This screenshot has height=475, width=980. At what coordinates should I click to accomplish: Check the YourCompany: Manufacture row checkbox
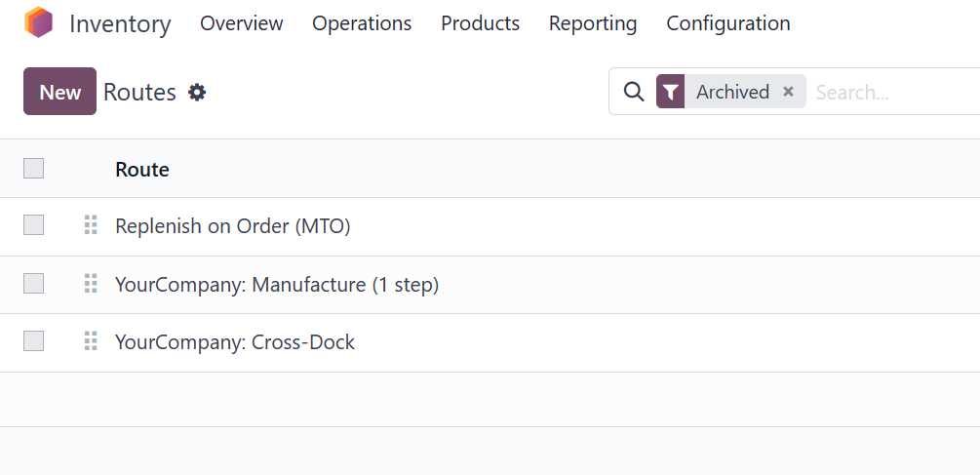tap(34, 284)
